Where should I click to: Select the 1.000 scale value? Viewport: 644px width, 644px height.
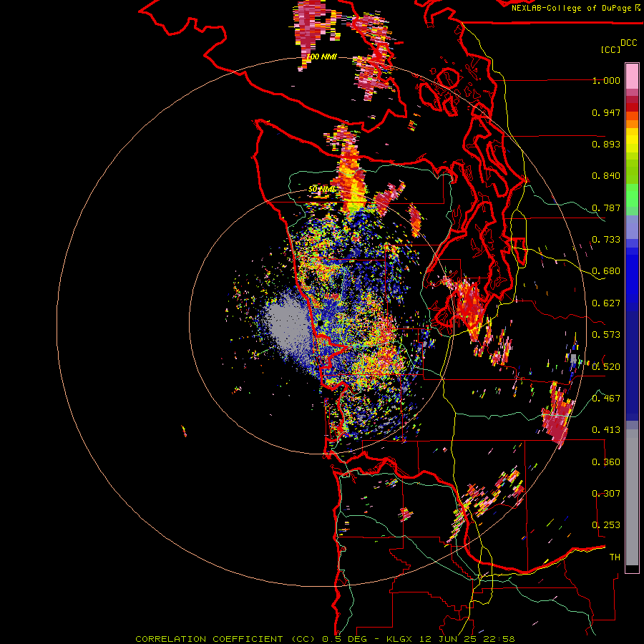pyautogui.click(x=606, y=80)
